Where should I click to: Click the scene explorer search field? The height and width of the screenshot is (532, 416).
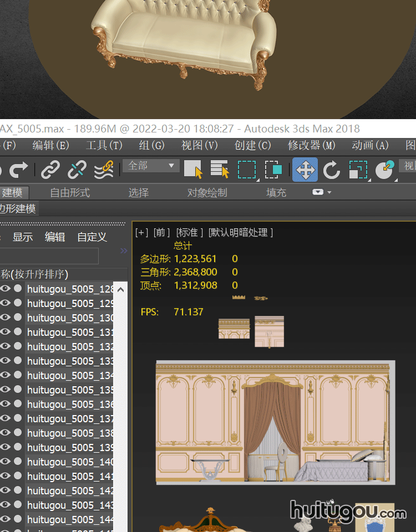(x=49, y=256)
